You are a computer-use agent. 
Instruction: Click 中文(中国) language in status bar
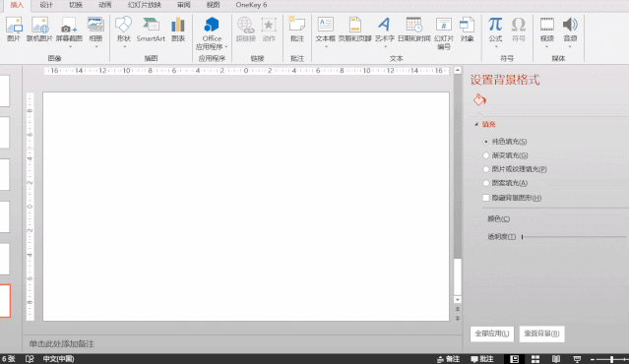pos(58,359)
